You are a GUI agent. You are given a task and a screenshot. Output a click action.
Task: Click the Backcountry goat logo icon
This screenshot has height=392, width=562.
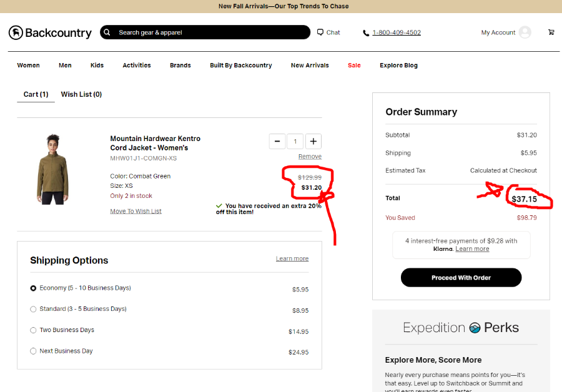16,32
